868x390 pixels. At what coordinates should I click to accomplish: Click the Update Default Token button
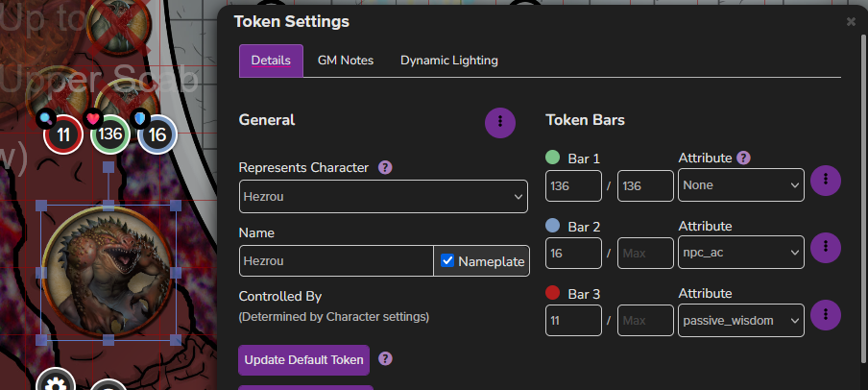(304, 360)
